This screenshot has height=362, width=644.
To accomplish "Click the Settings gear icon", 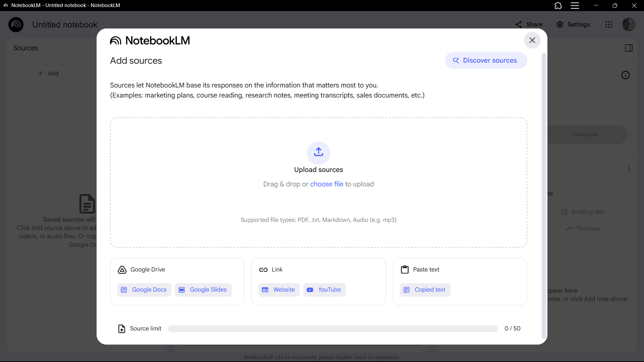I will coord(560,24).
